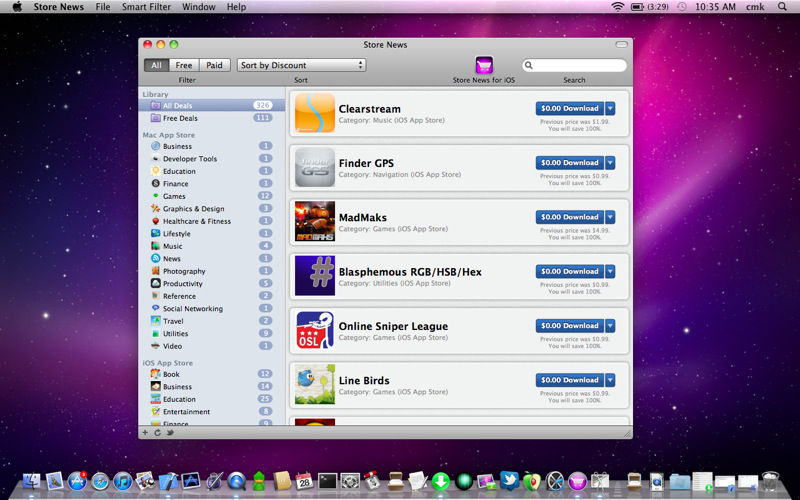Download Online Sniper League for $0.00
This screenshot has height=500, width=800.
(569, 326)
